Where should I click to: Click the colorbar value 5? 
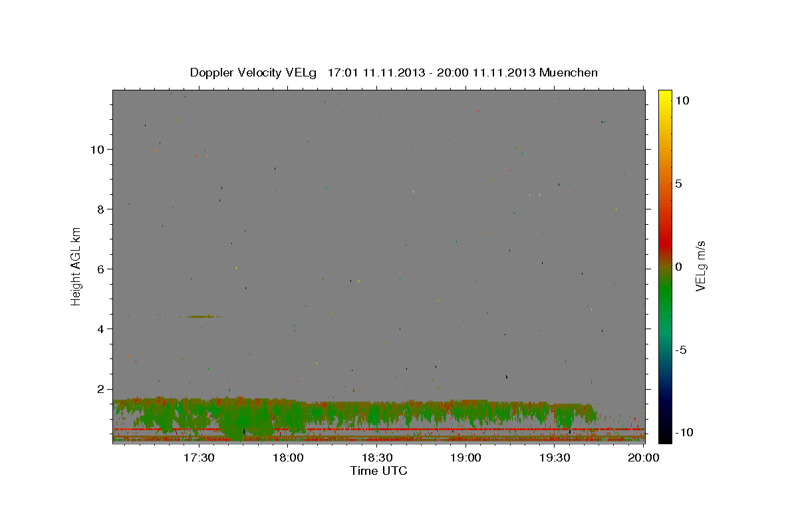pos(678,184)
